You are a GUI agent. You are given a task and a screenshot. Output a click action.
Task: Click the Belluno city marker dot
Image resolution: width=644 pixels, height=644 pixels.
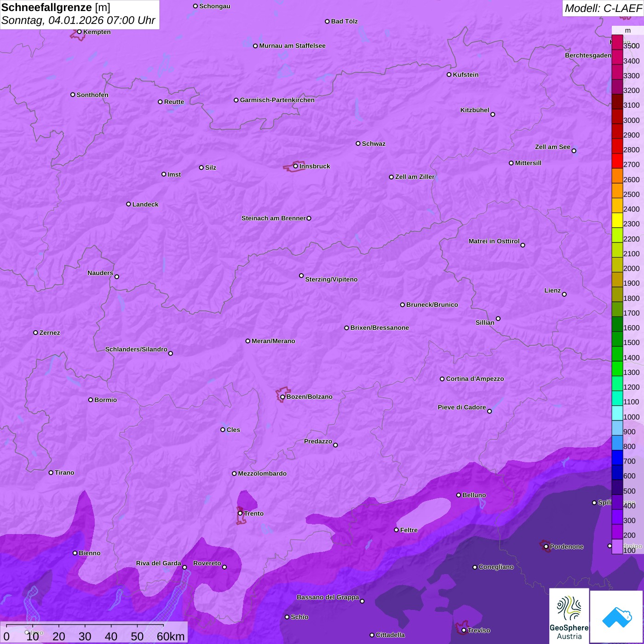458,495
